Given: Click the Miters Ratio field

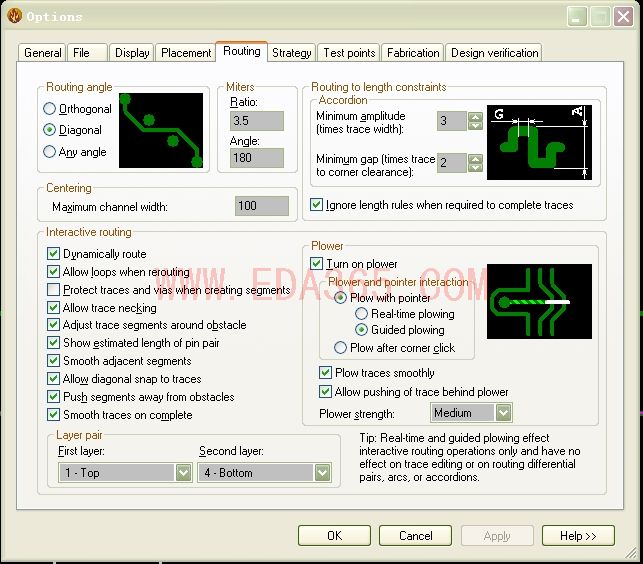Looking at the screenshot, I should 257,121.
